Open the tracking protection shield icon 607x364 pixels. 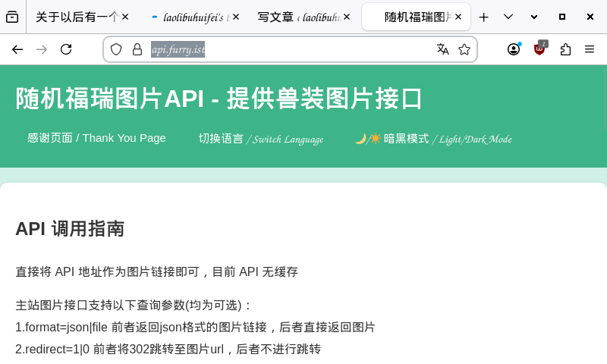[116, 49]
